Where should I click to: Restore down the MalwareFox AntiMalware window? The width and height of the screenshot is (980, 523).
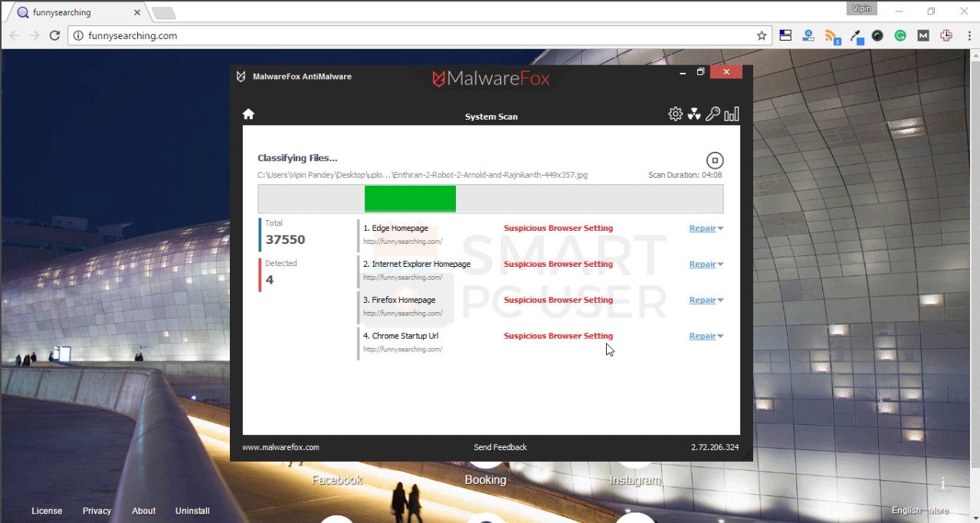pyautogui.click(x=700, y=72)
